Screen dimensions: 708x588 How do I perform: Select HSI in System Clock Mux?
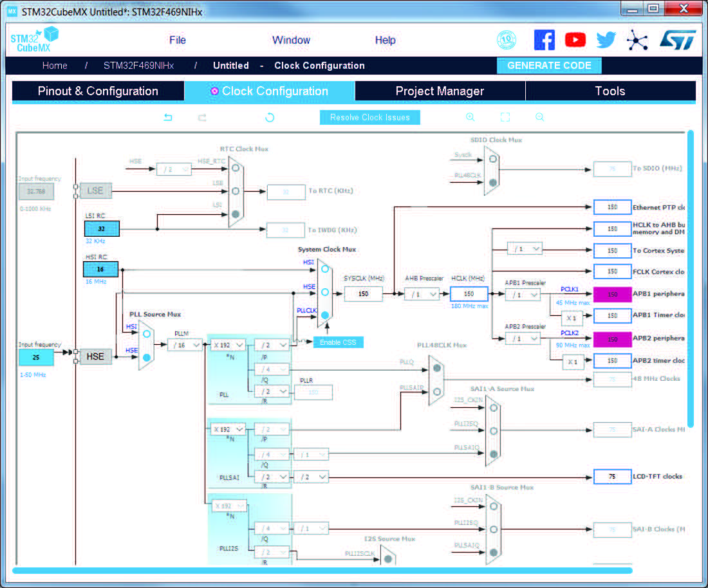coord(325,269)
